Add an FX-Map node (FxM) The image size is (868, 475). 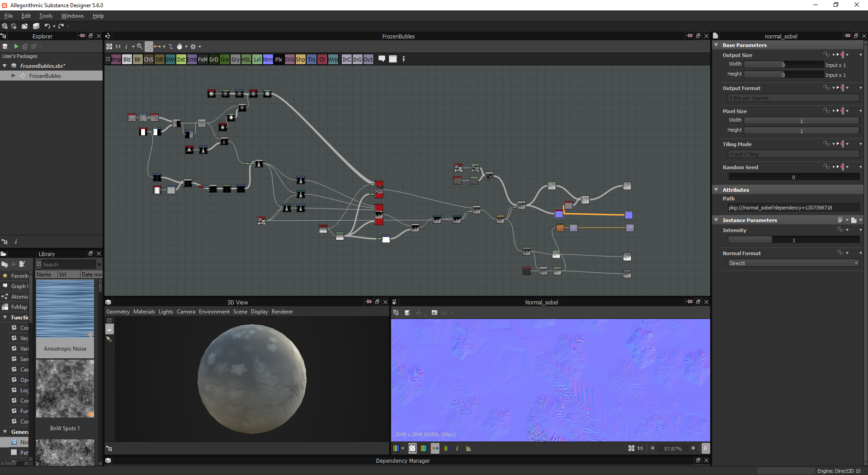point(203,59)
